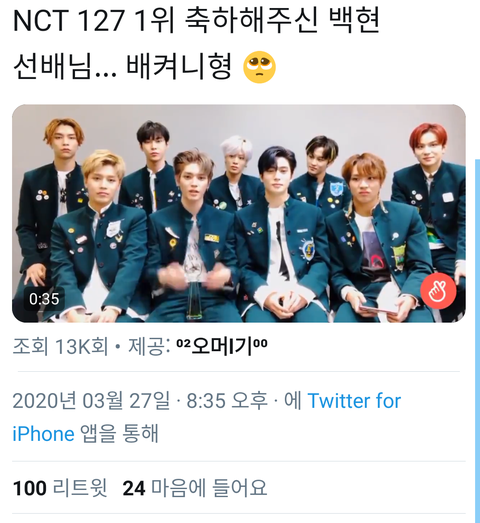Click the 백현 name in tweet text

click(x=354, y=21)
